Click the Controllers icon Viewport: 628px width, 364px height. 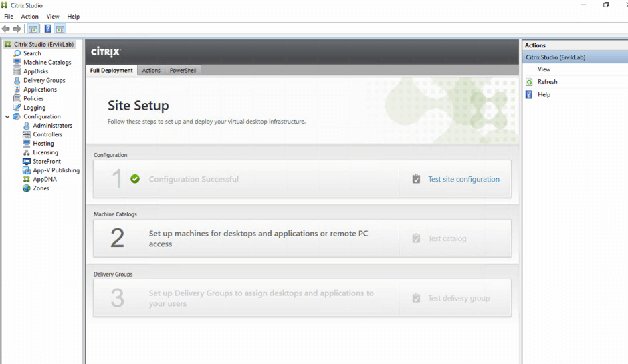pos(27,134)
